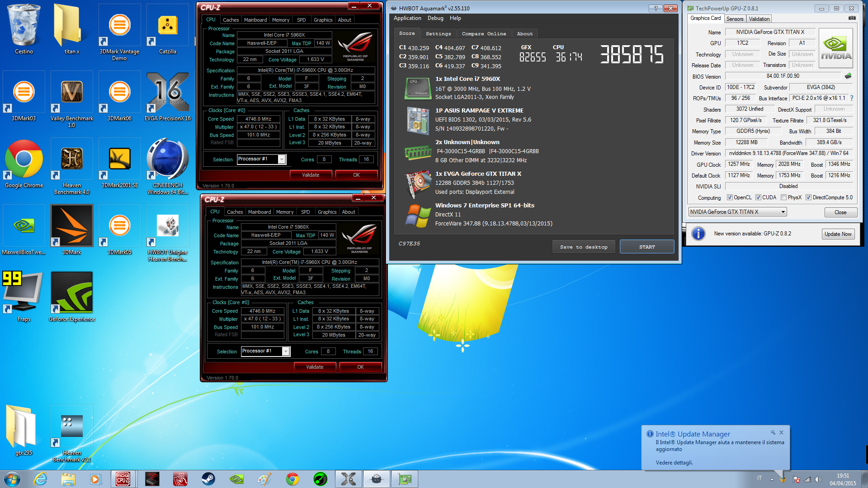This screenshot has height=488, width=868.
Task: Launch Heaven Benchmark 4.0 shortcut
Action: pyautogui.click(x=71, y=166)
